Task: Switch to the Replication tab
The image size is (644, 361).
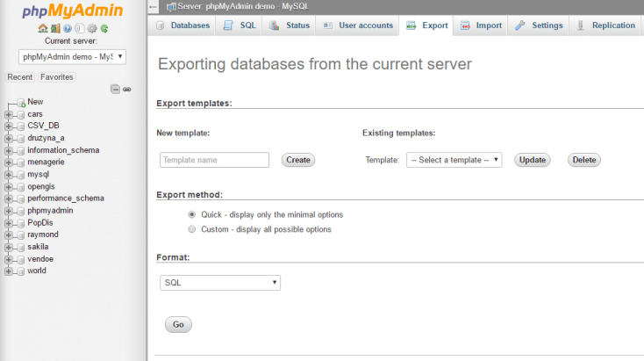Action: tap(606, 25)
